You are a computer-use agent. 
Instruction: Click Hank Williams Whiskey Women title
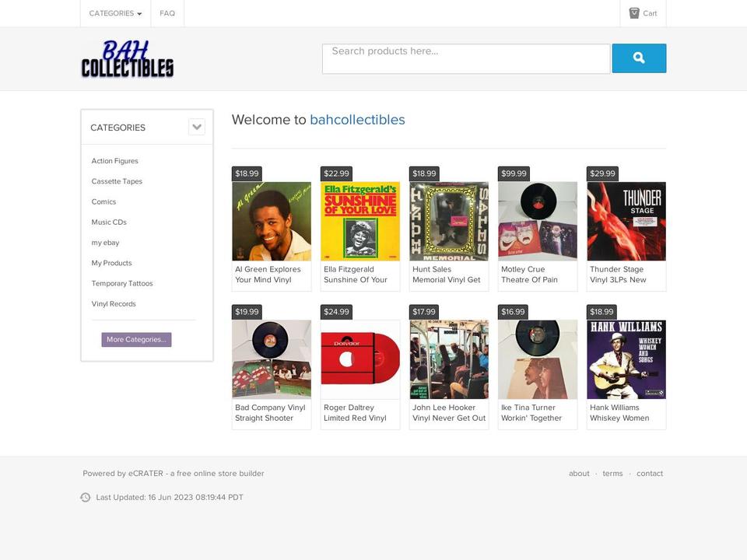[619, 413]
